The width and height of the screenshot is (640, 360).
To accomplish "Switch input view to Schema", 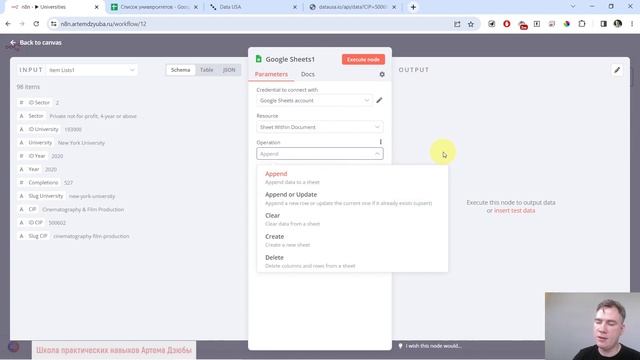I will click(x=180, y=70).
